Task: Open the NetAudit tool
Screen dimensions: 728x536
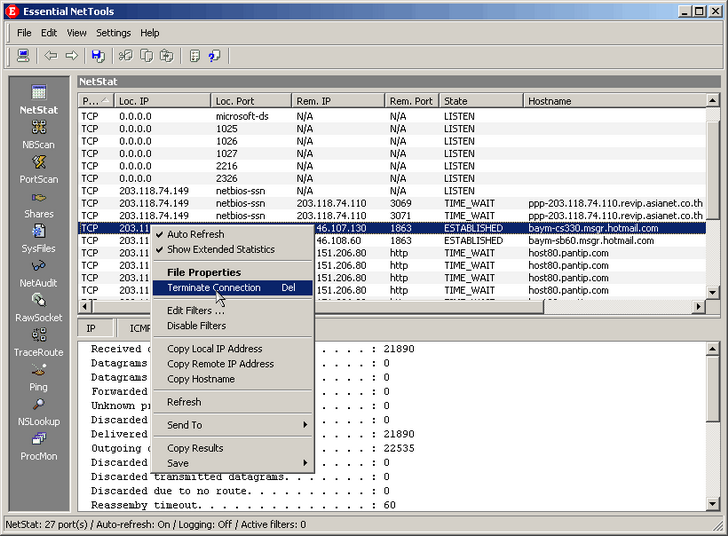Action: [x=39, y=274]
